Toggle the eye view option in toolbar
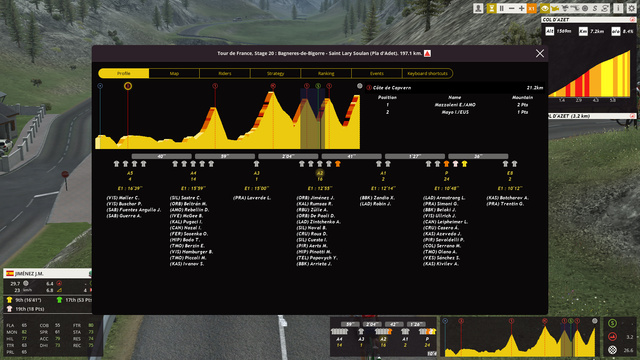This screenshot has width=640, height=360. click(545, 8)
